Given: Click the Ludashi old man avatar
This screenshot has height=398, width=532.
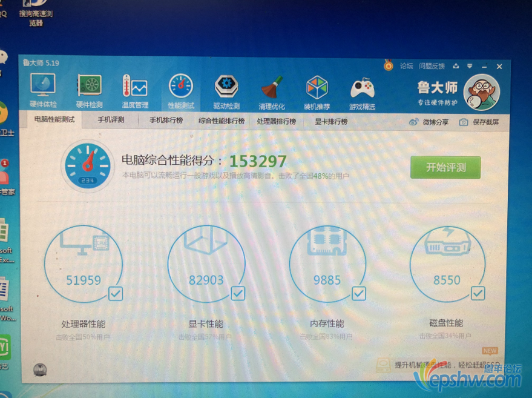Looking at the screenshot, I should tap(481, 92).
